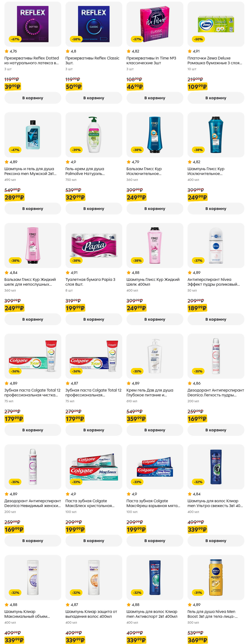Add Клиар men Ультра свежесть shampoo to cart

(x=216, y=540)
